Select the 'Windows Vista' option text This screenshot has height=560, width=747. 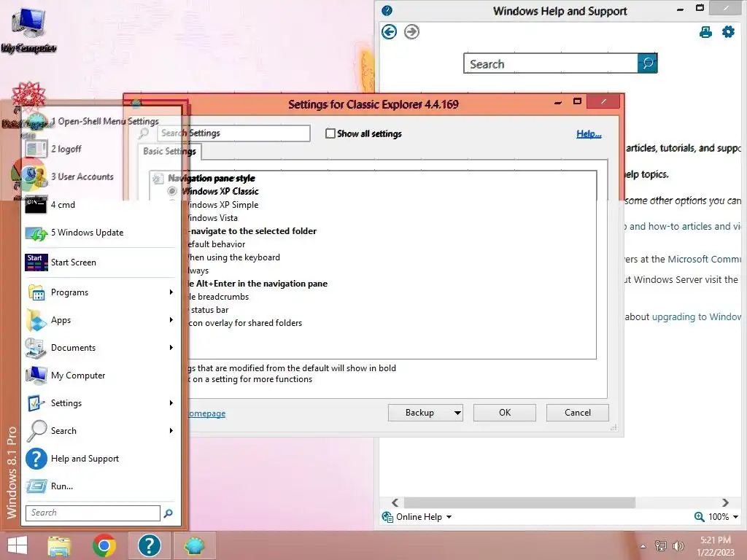[212, 217]
